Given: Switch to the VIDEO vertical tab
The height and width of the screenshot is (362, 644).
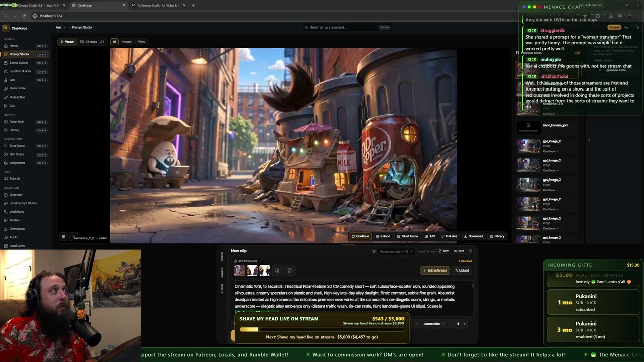Looking at the screenshot, I should [x=222, y=256].
